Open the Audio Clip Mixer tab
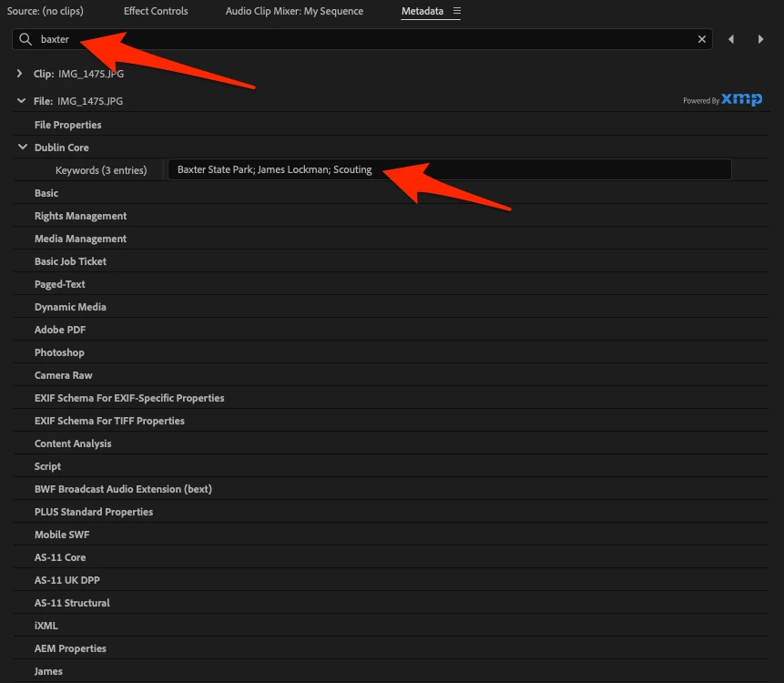The image size is (784, 683). click(294, 11)
